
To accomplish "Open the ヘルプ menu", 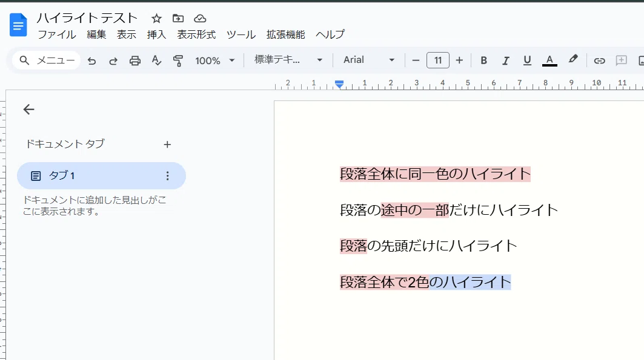I will point(330,35).
